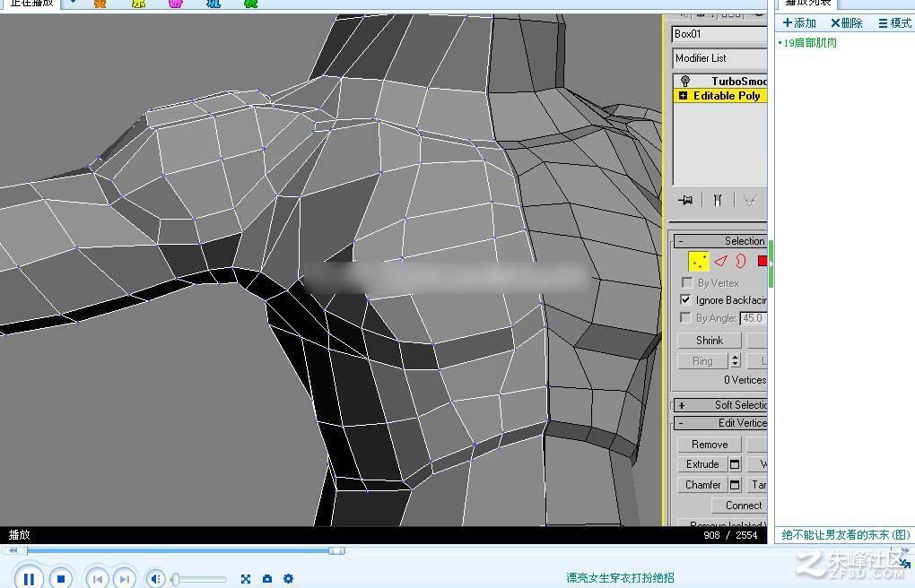
Task: Click the Box01 object name field
Action: pos(719,34)
